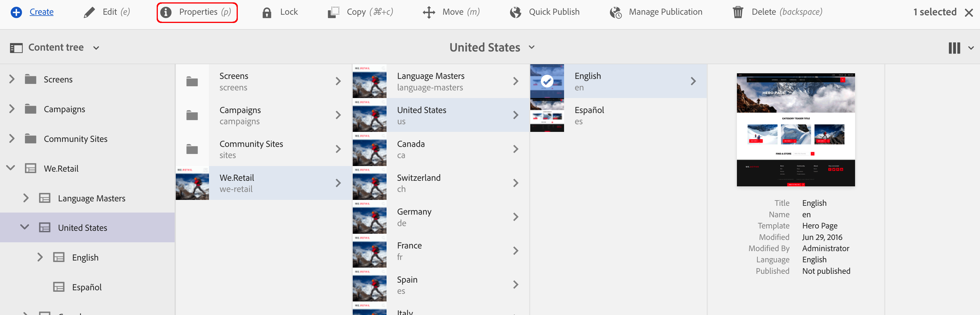
Task: Click Canada page thumbnail
Action: point(369,149)
